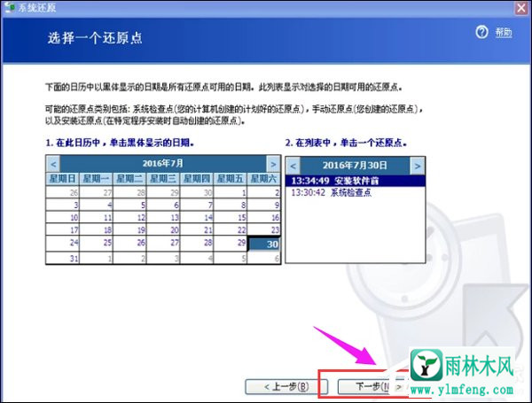Select July 20 in the calendar
The image size is (532, 403).
(163, 229)
